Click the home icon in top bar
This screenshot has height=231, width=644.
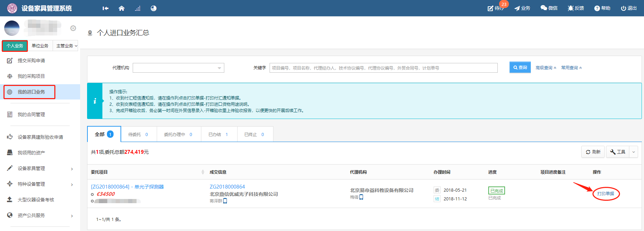click(x=122, y=8)
